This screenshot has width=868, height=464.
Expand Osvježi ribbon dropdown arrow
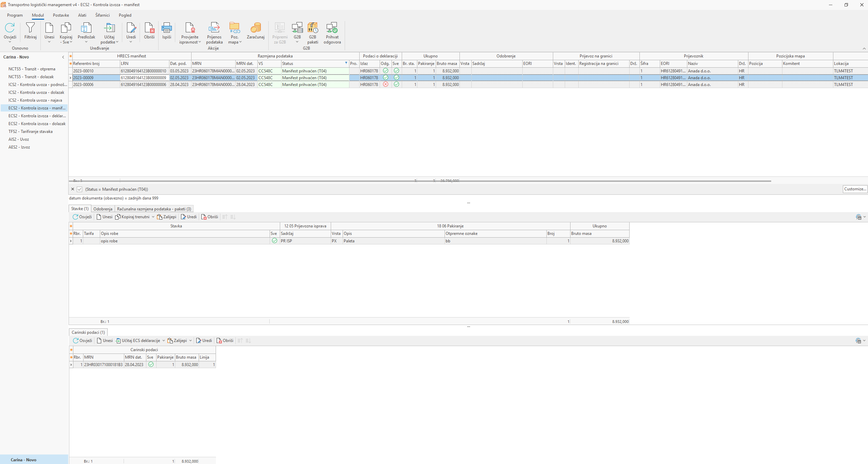[10, 42]
